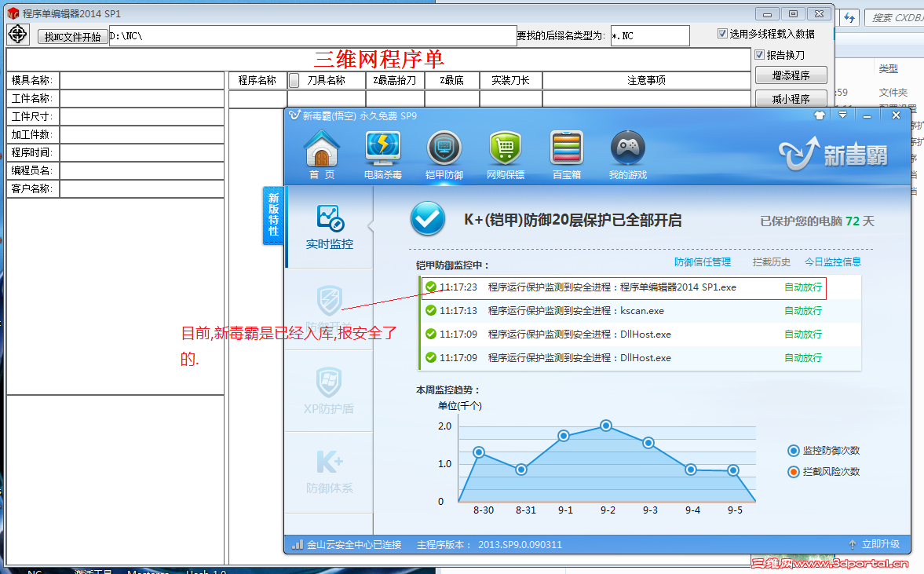
Task: Open 网购保镖 shopping guard icon
Action: (x=506, y=155)
